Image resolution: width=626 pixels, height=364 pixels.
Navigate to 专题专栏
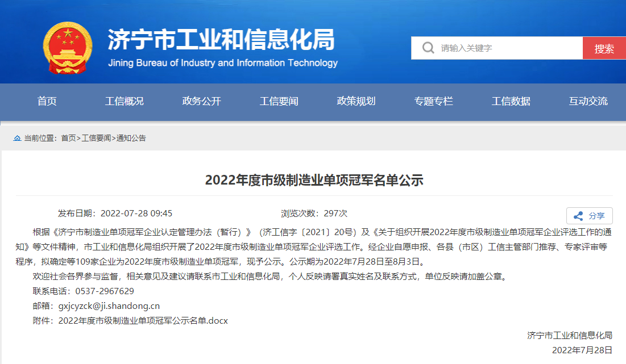434,102
